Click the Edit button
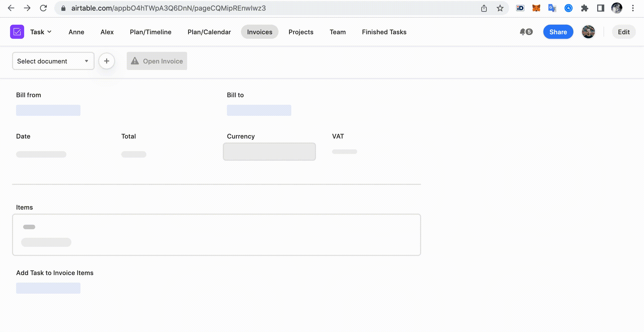Viewport: 644px width, 332px height. click(x=623, y=32)
